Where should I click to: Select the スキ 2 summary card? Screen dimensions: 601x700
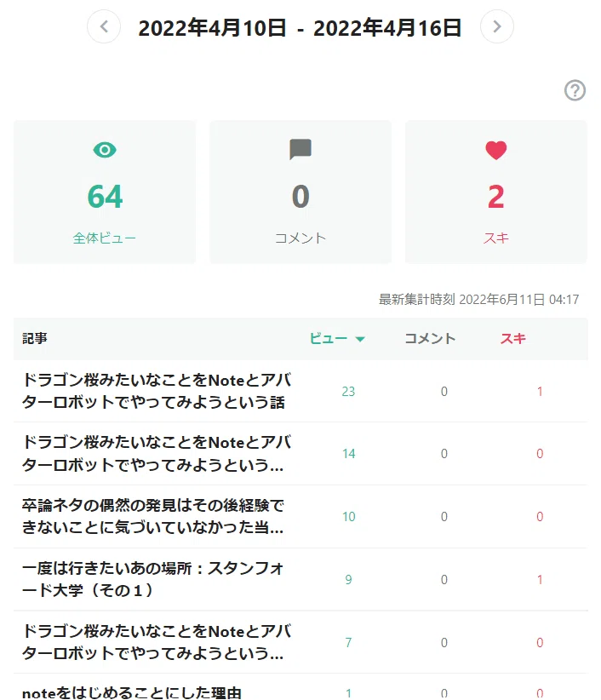496,192
